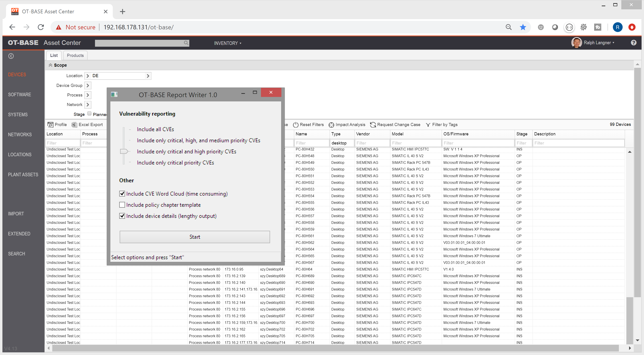This screenshot has width=644, height=355.
Task: Open DEVICES in the sidebar
Action: pos(17,74)
